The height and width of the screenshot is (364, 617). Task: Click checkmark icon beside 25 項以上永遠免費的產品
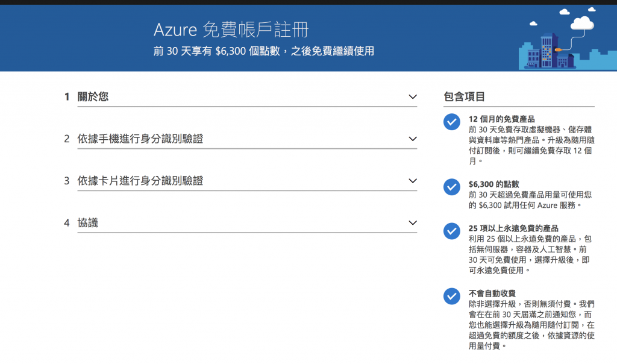pyautogui.click(x=452, y=231)
